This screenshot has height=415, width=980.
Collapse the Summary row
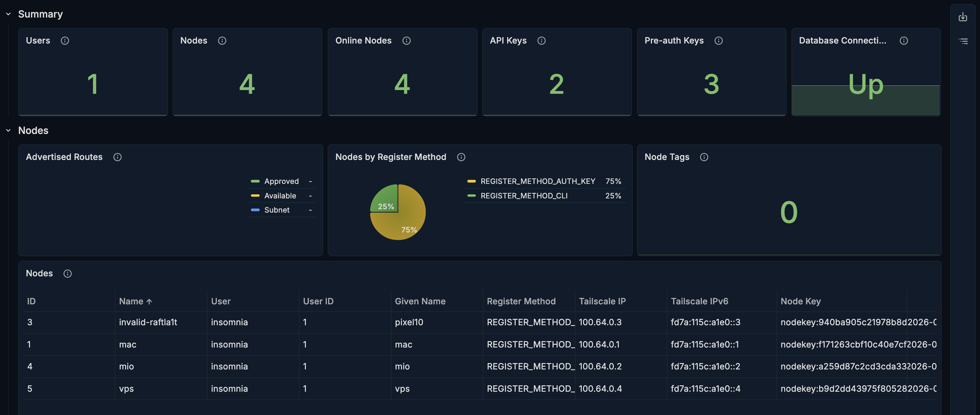[x=8, y=14]
